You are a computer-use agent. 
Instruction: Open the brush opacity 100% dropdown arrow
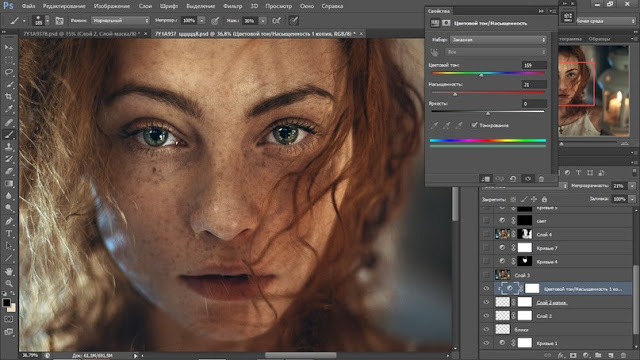click(x=201, y=20)
